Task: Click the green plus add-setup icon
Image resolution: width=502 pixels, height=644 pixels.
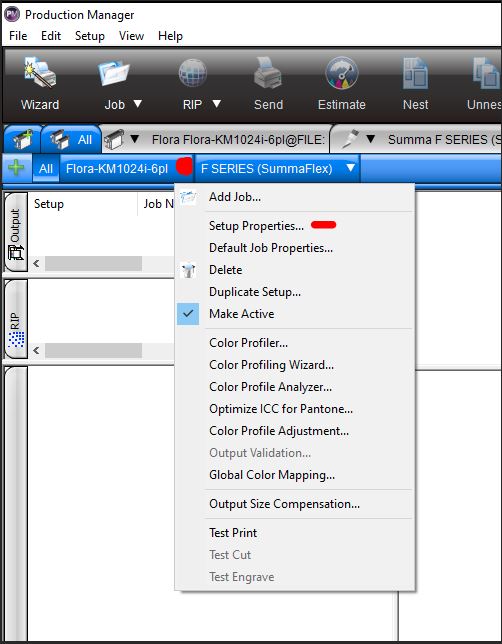Action: (x=16, y=168)
